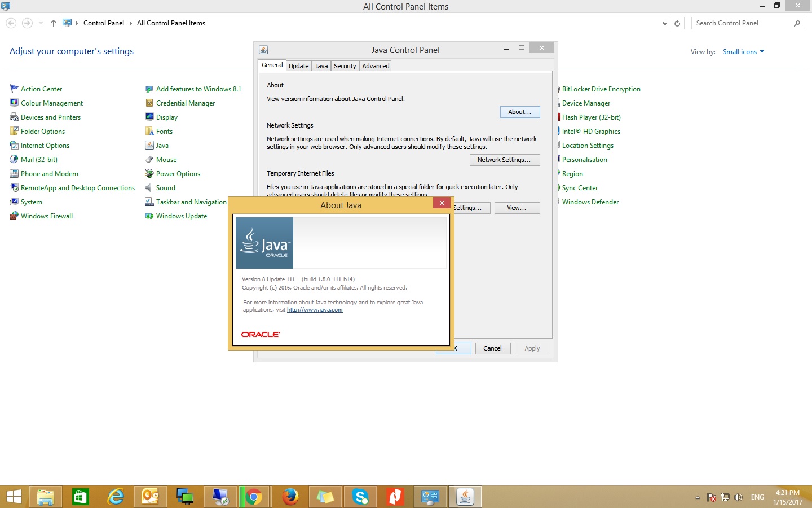Open Firefox from the taskbar
This screenshot has height=508, width=812.
click(290, 497)
